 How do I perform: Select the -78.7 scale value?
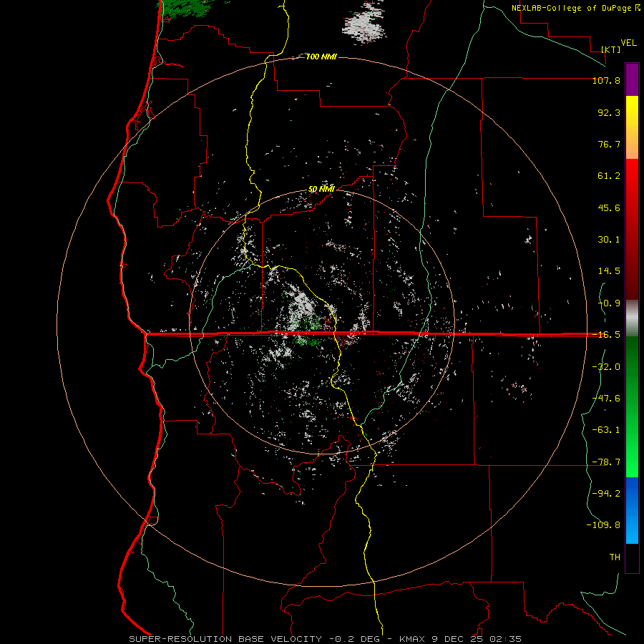[x=606, y=462]
